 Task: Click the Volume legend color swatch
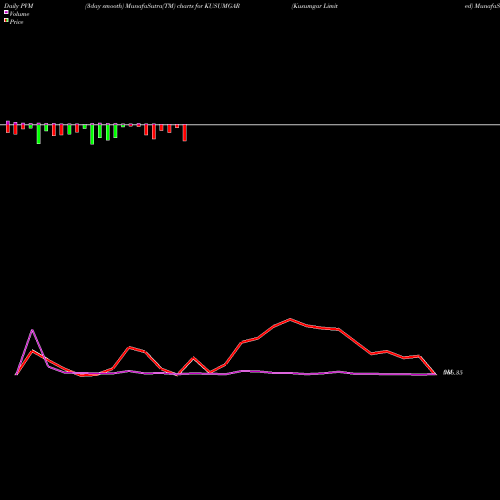coord(6,12)
